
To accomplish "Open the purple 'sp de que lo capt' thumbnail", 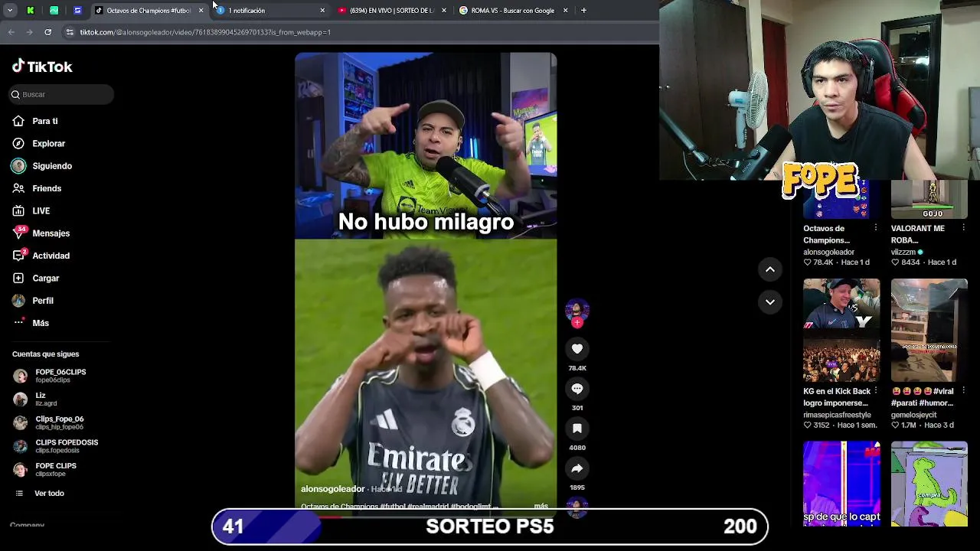I will point(841,484).
